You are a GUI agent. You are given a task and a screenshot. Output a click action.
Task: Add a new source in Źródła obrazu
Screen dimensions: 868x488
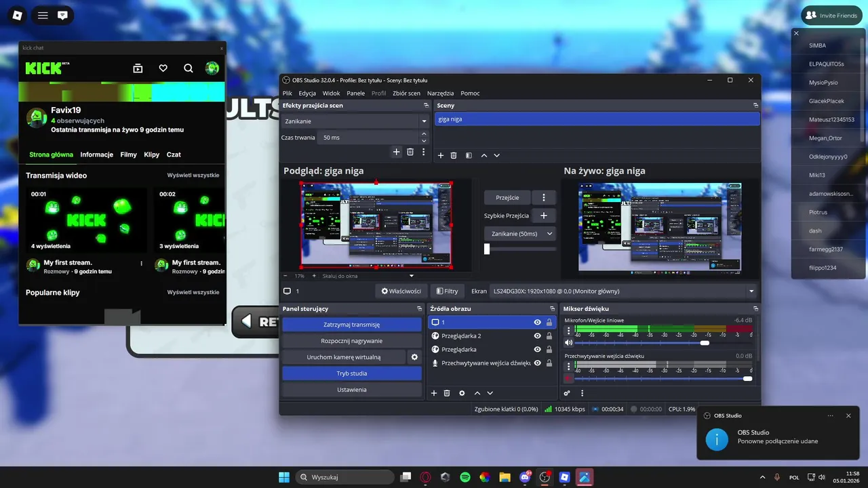[x=434, y=393]
